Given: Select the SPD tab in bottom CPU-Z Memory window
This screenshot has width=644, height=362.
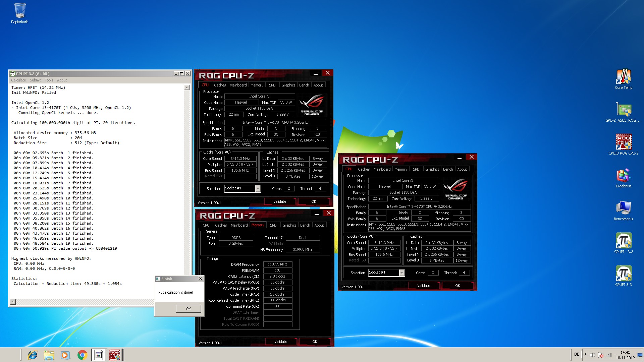Looking at the screenshot, I should pyautogui.click(x=273, y=225).
